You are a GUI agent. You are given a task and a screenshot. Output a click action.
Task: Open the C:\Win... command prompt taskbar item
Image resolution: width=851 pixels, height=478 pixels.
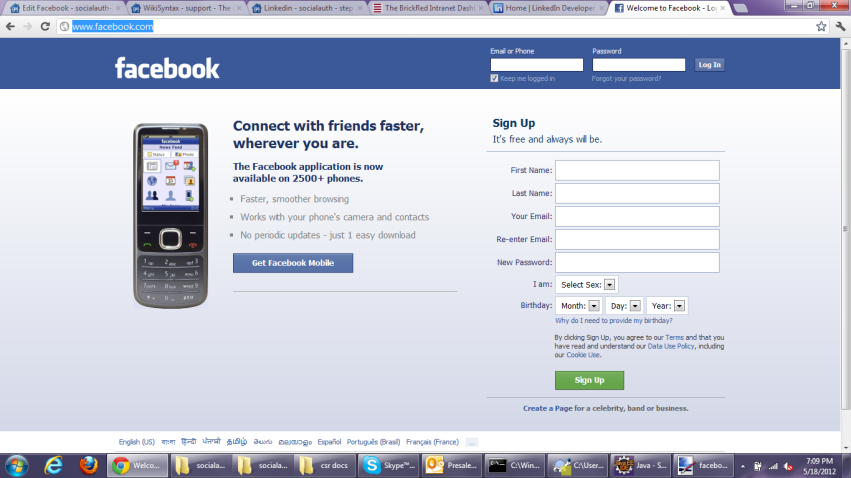click(514, 466)
